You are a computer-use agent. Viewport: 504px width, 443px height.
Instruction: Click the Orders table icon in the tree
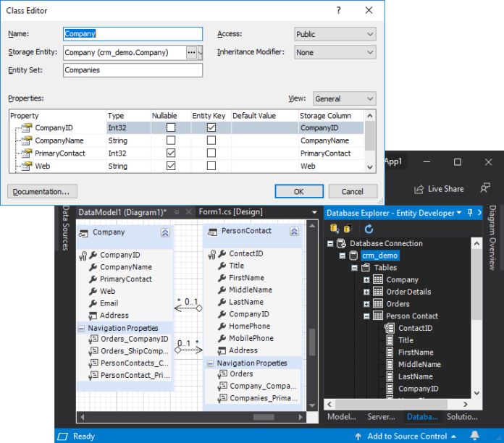point(378,304)
